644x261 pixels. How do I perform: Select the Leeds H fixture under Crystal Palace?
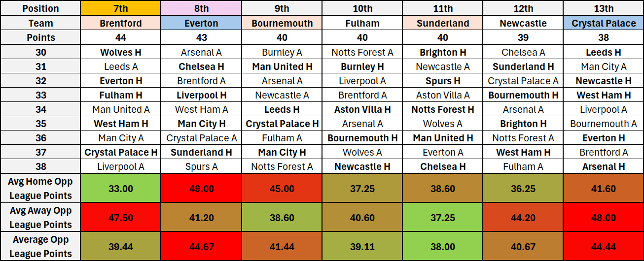[x=603, y=52]
